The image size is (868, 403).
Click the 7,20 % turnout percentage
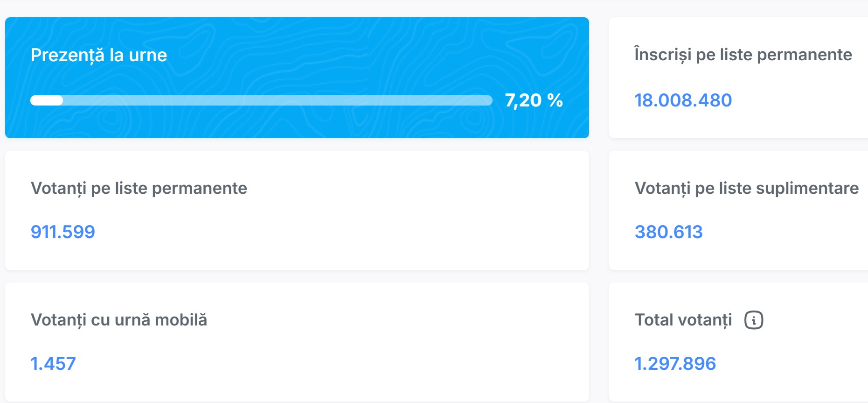pos(534,100)
